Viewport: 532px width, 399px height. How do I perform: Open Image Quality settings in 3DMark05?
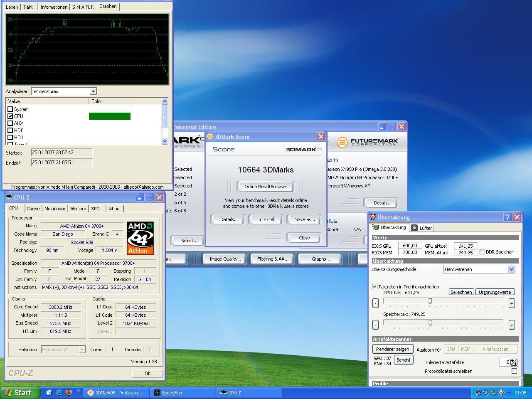coord(225,259)
